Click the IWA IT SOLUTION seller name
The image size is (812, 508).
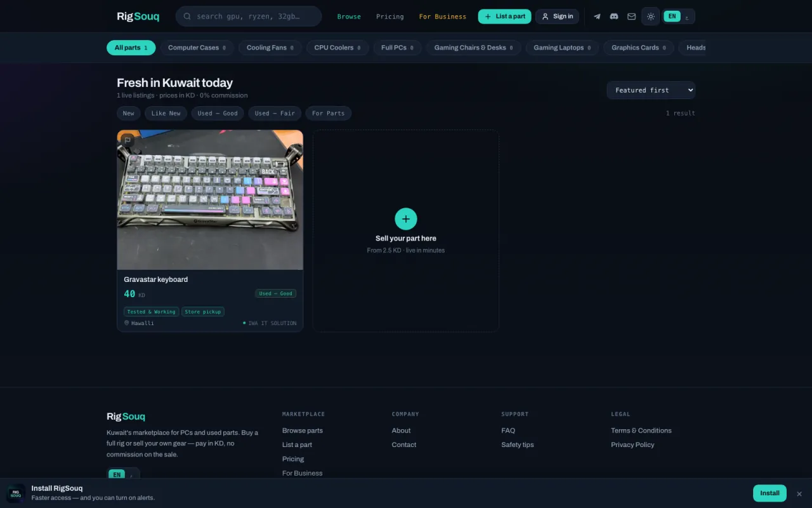272,323
